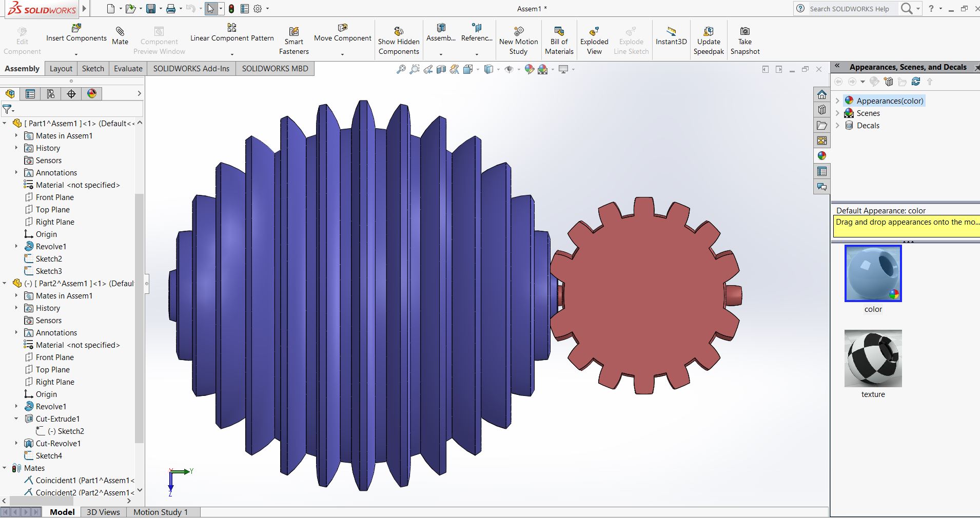Open the tree filter funnel
Viewport: 980px width, 518px height.
[8, 109]
